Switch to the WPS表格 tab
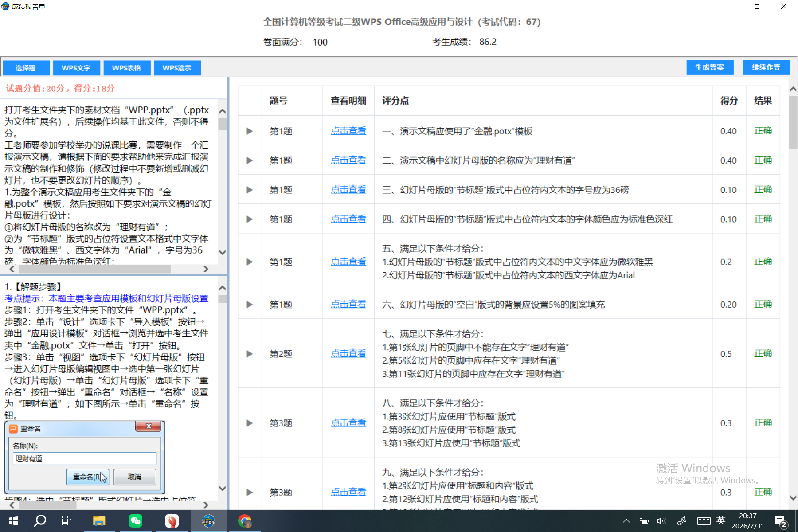The image size is (798, 532). coord(126,68)
